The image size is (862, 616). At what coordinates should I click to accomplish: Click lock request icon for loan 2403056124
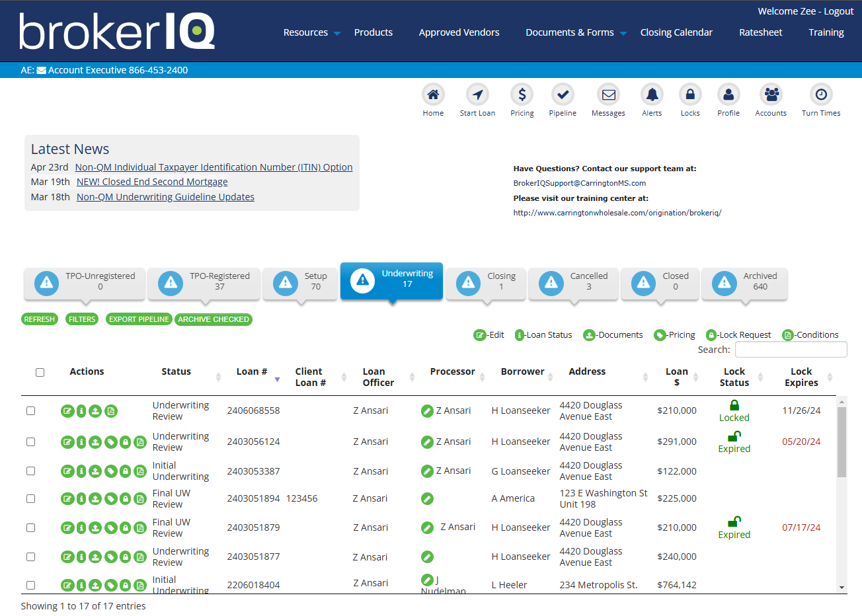pyautogui.click(x=125, y=442)
